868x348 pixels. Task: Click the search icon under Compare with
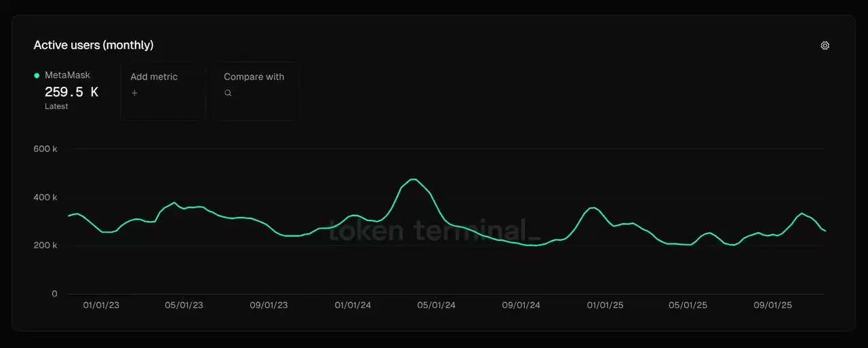coord(228,93)
